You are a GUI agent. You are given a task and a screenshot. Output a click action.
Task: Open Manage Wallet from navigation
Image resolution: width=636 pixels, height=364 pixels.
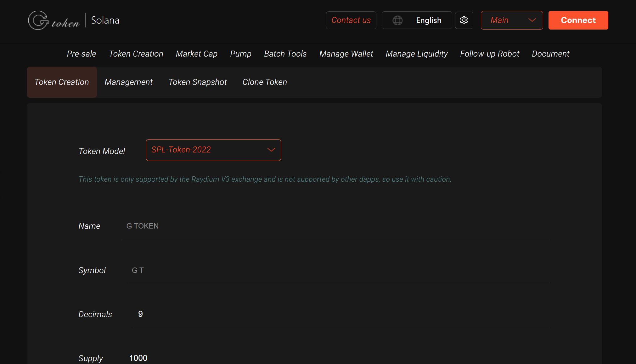pos(346,54)
